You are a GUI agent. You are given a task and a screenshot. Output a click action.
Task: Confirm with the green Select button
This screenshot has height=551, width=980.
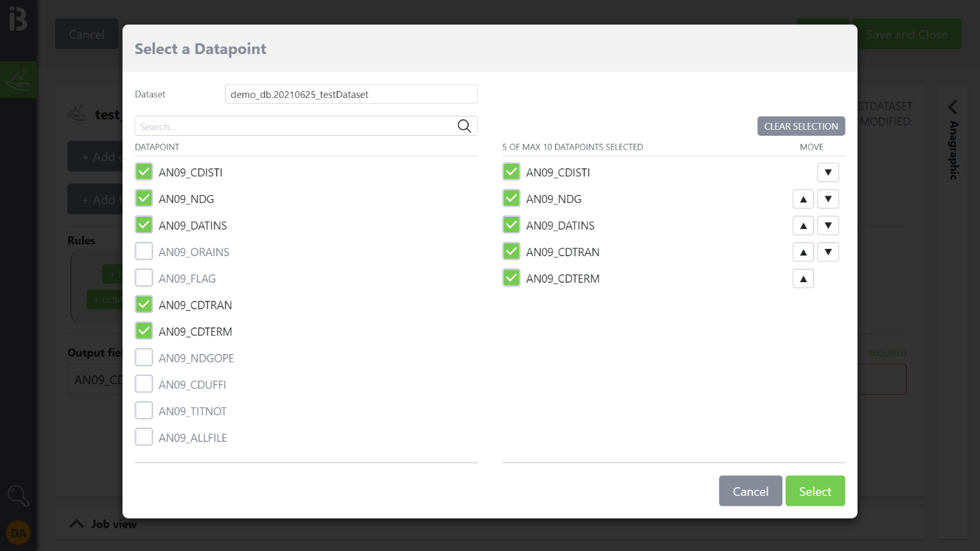point(815,491)
